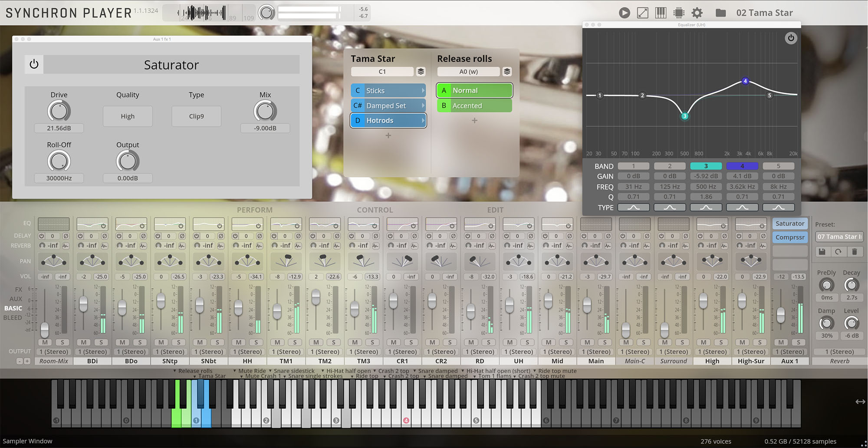Screen dimensions: 868x448
Task: Mute the BDi channel
Action: click(x=84, y=342)
